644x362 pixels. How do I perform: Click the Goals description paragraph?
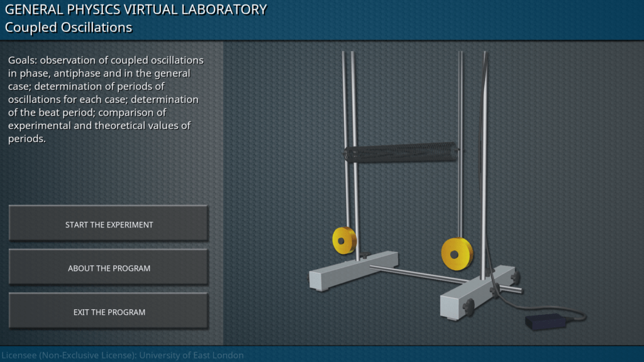coord(106,99)
